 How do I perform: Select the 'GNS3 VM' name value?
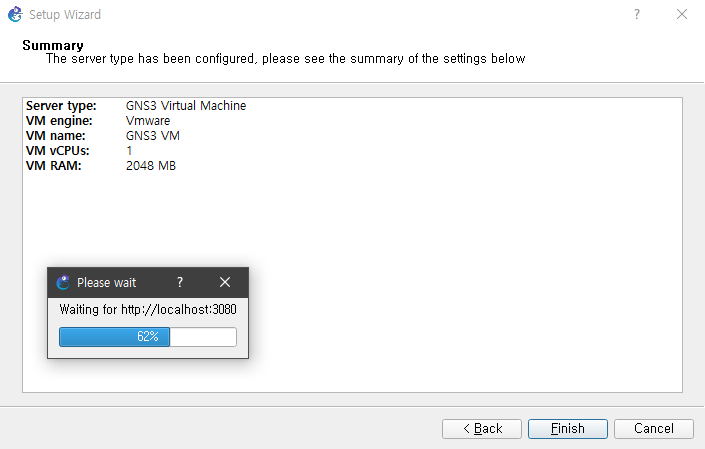point(152,136)
